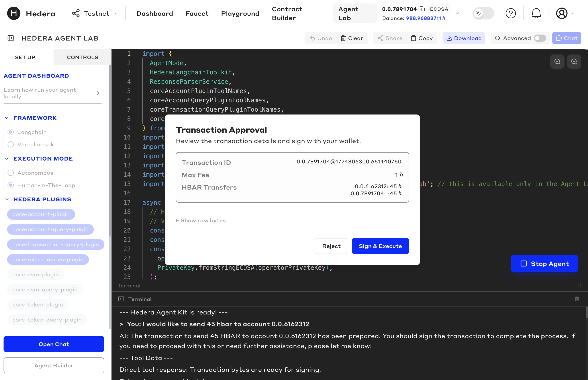Navigate to the Faucet page
The image size is (588, 380).
tap(197, 13)
